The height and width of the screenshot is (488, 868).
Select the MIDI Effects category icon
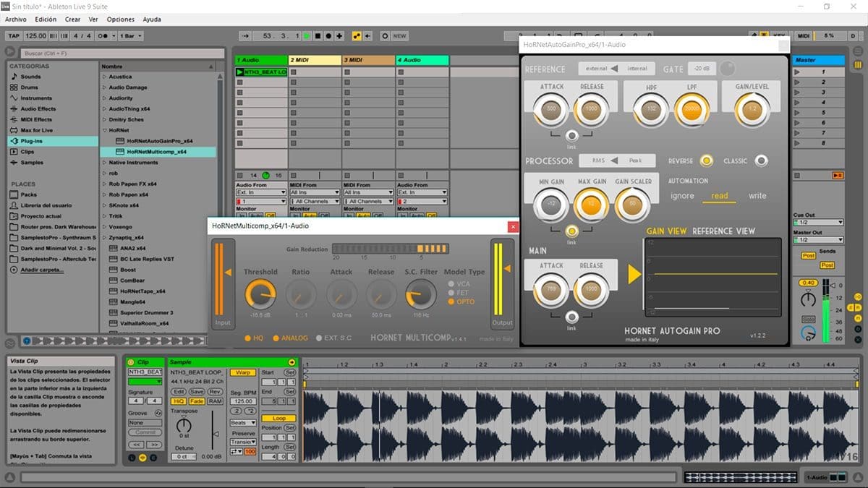13,119
